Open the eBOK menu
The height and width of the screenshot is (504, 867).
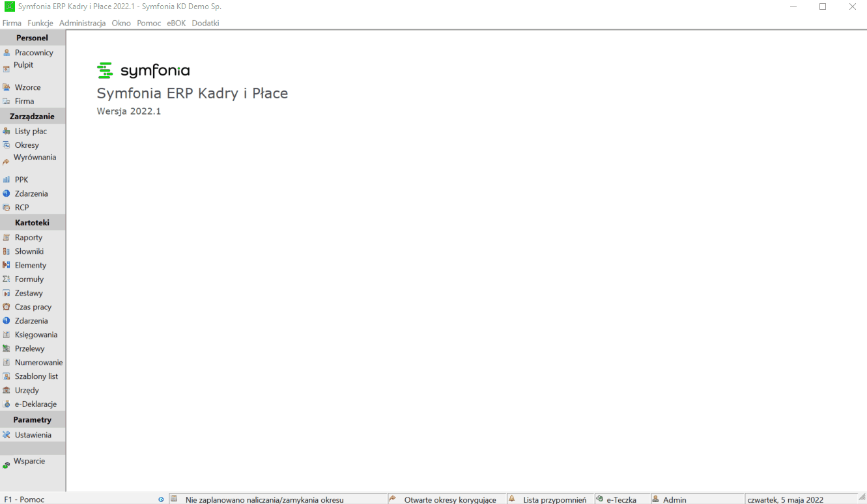point(176,23)
